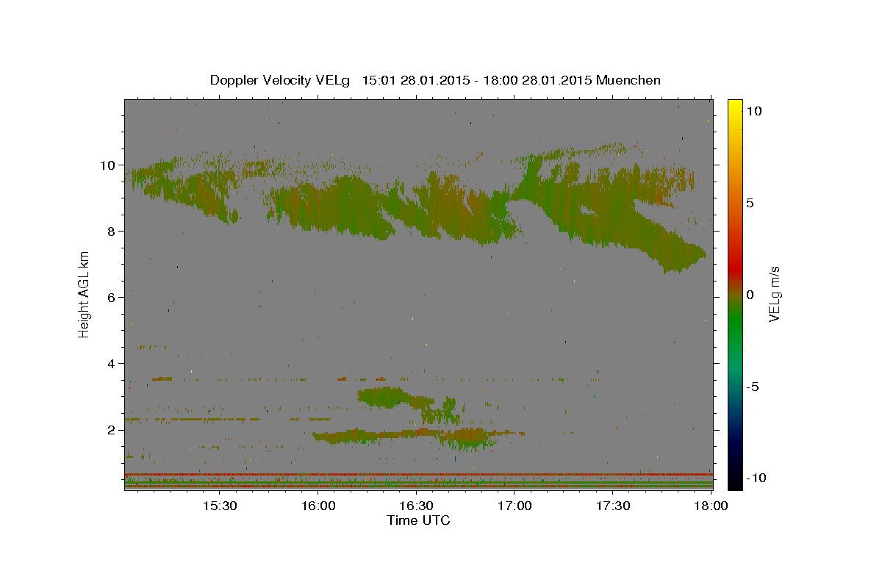Click the colorbar value 5
882x588 pixels.
750,203
